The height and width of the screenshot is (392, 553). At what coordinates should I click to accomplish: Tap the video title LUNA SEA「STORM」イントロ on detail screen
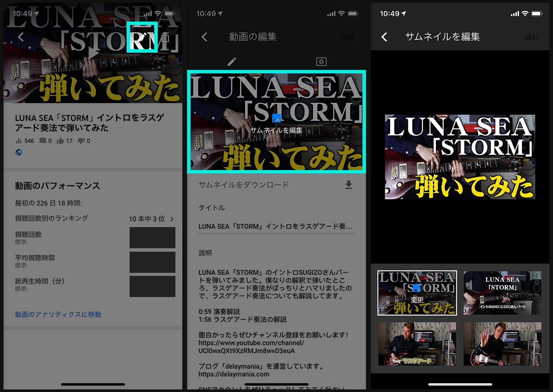click(x=91, y=123)
